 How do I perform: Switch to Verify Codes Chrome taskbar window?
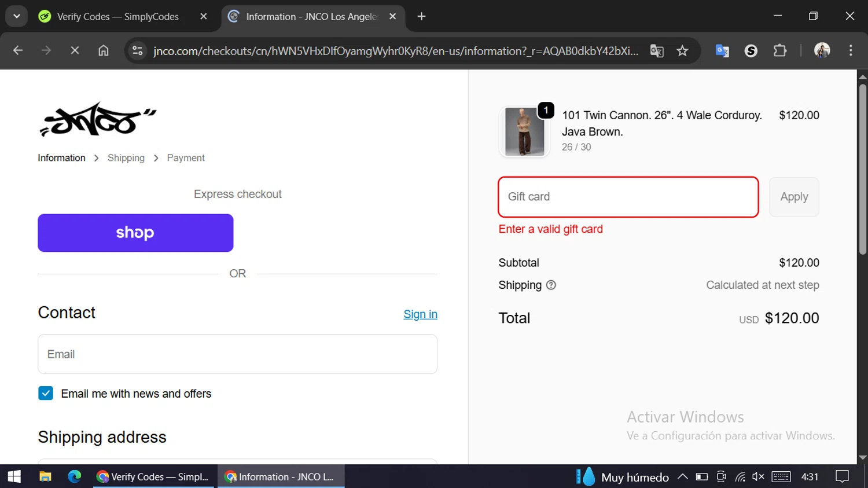coord(153,476)
